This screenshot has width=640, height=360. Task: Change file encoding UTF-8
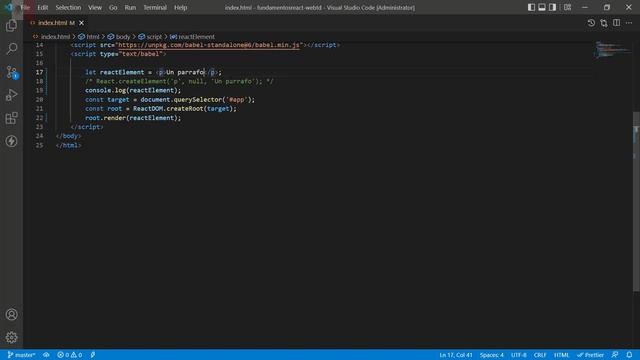pos(519,355)
